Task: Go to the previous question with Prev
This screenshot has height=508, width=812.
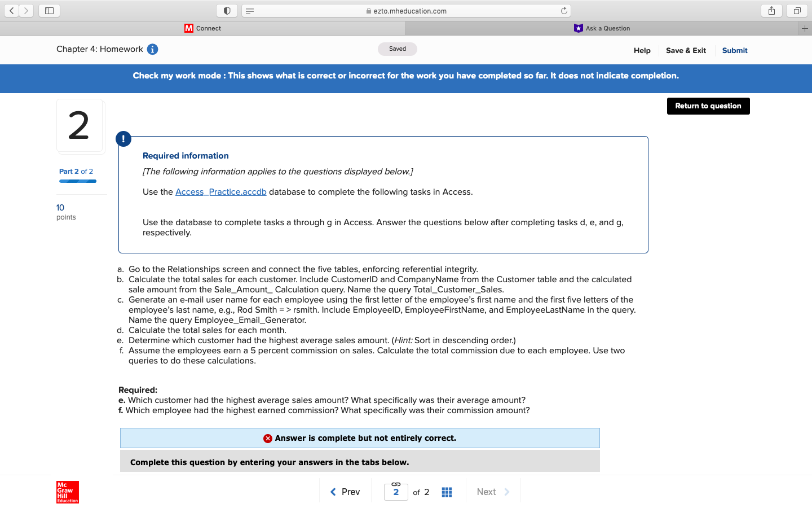Action: 345,492
